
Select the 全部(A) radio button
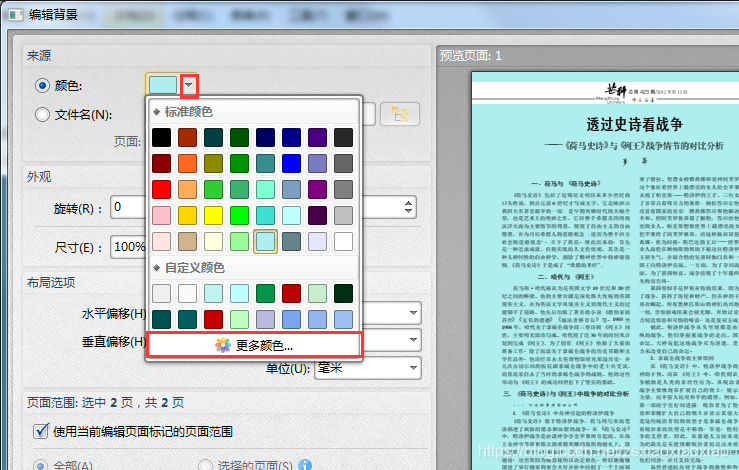pyautogui.click(x=41, y=465)
